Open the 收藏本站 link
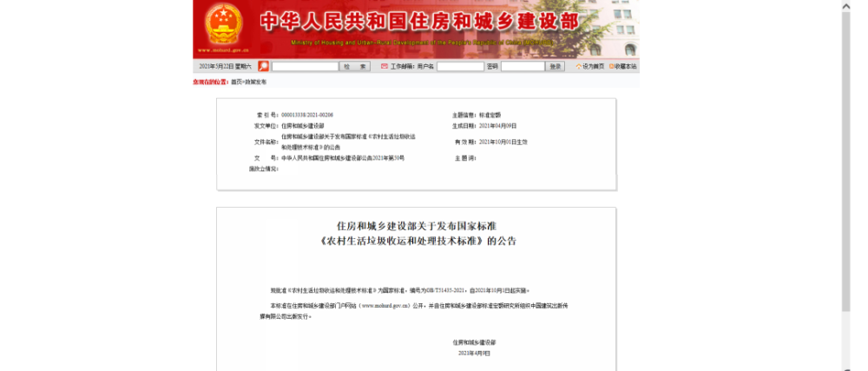Screen dimensions: 868x371 [x=626, y=66]
